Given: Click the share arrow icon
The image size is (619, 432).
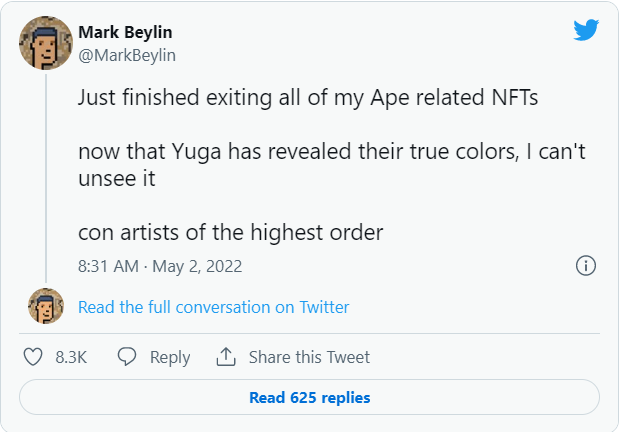Looking at the screenshot, I should tap(226, 357).
